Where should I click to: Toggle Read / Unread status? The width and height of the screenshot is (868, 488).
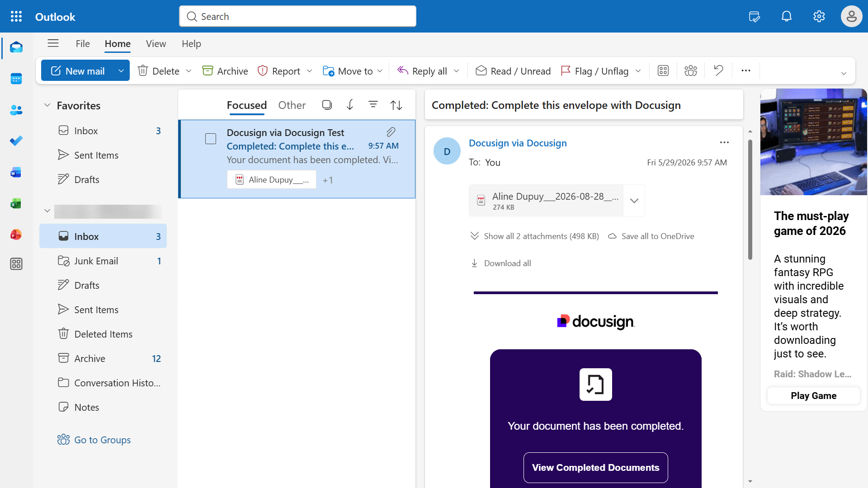(x=513, y=71)
